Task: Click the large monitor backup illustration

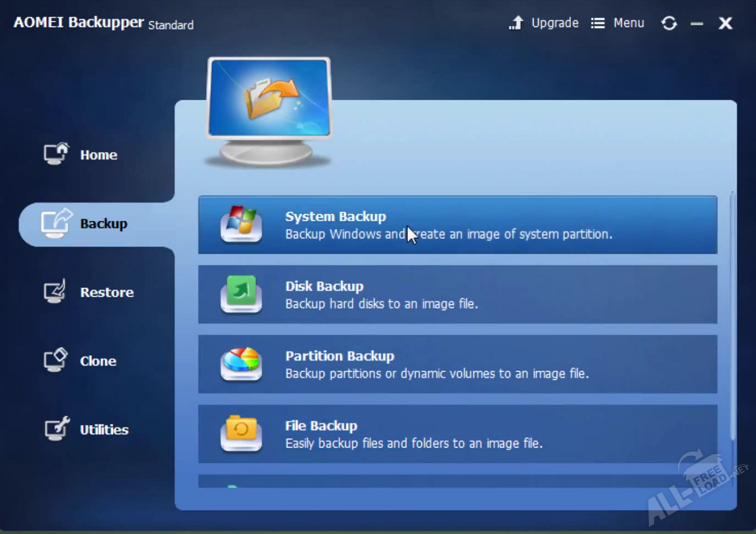Action: point(269,111)
